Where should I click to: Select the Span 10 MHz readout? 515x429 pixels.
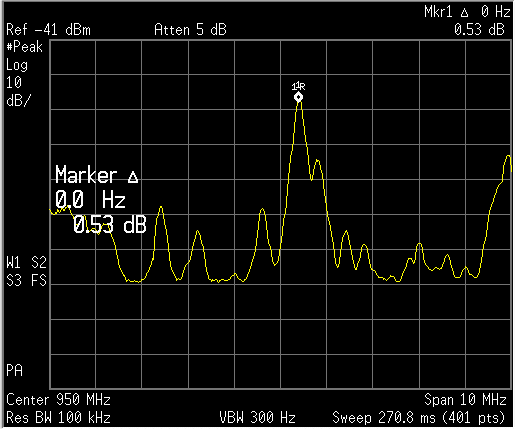[x=465, y=399]
